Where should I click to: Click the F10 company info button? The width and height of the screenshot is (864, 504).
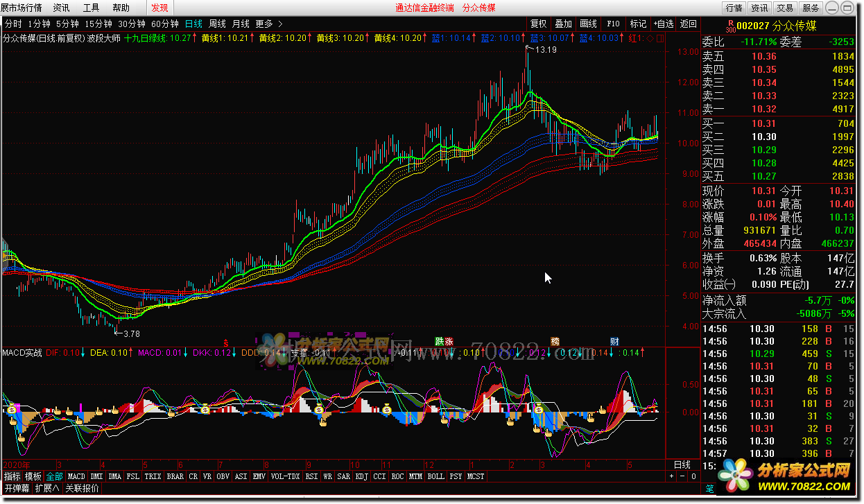click(x=613, y=24)
